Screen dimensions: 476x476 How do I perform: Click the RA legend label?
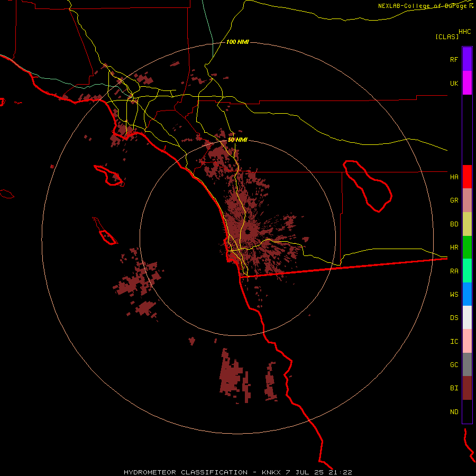tap(454, 271)
